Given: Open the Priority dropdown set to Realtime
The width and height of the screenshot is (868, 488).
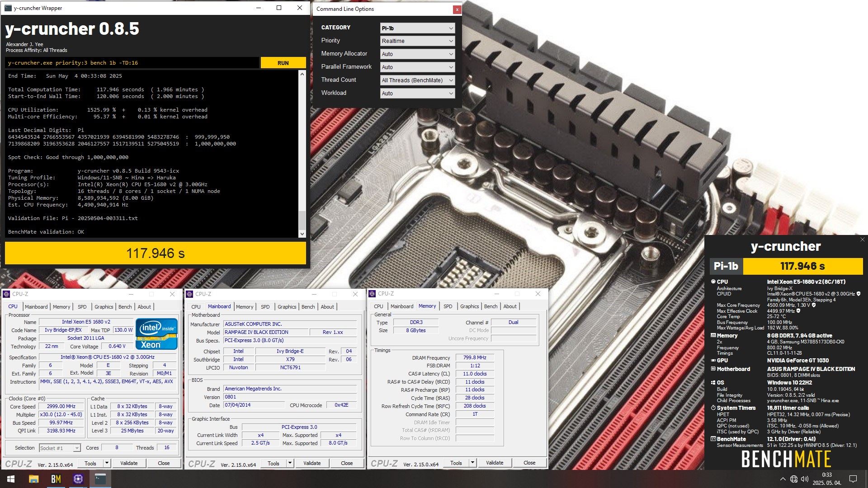Looking at the screenshot, I should pyautogui.click(x=417, y=41).
